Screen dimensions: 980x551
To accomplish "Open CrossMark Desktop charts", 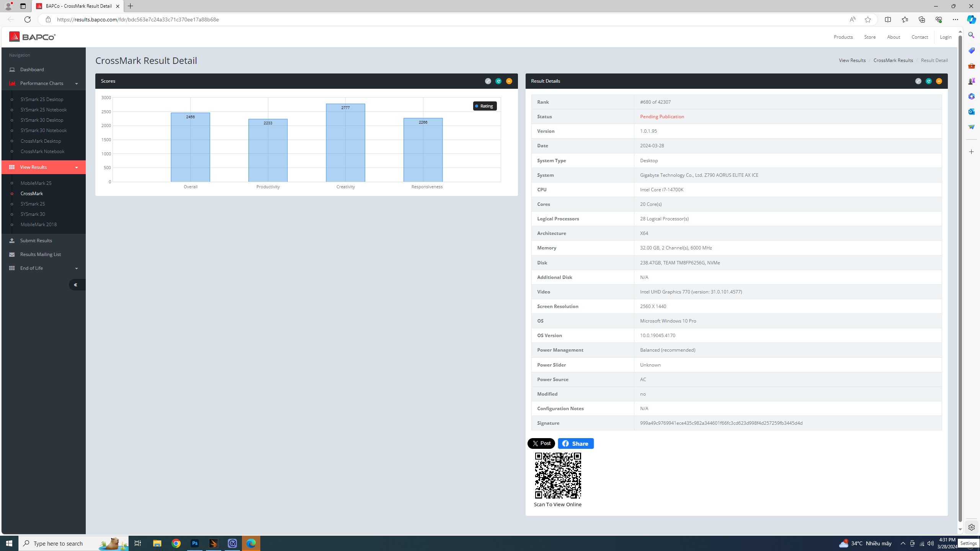I will click(x=41, y=141).
